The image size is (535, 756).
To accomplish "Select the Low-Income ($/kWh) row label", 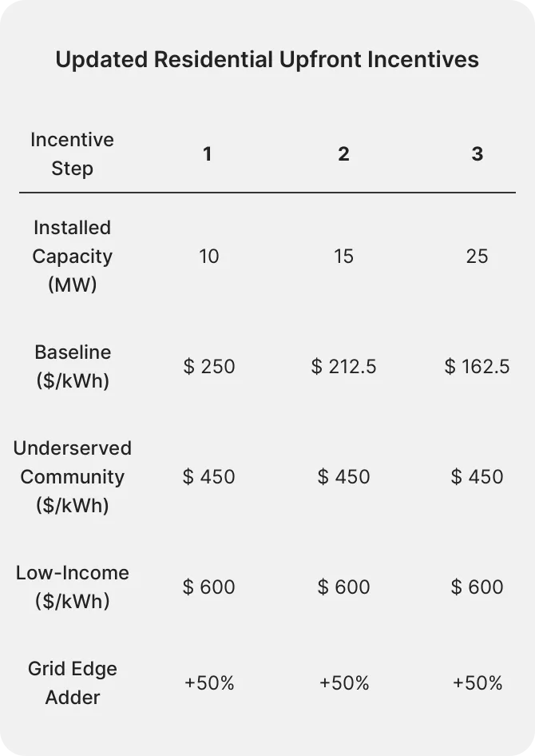I will click(73, 587).
